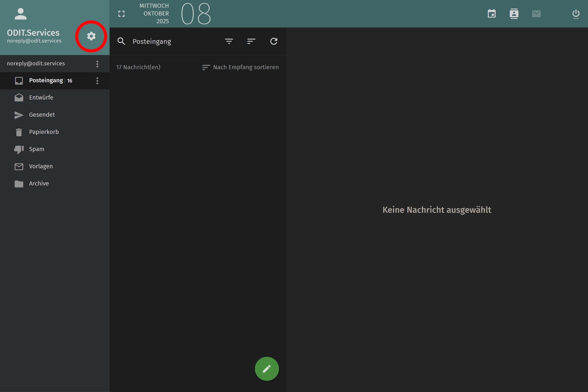Open the Vorlagen folder
588x392 pixels.
pos(41,166)
